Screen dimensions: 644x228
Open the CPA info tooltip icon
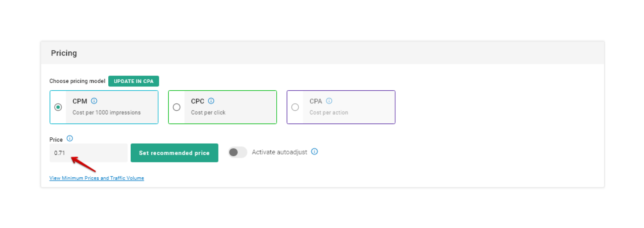coord(329,101)
